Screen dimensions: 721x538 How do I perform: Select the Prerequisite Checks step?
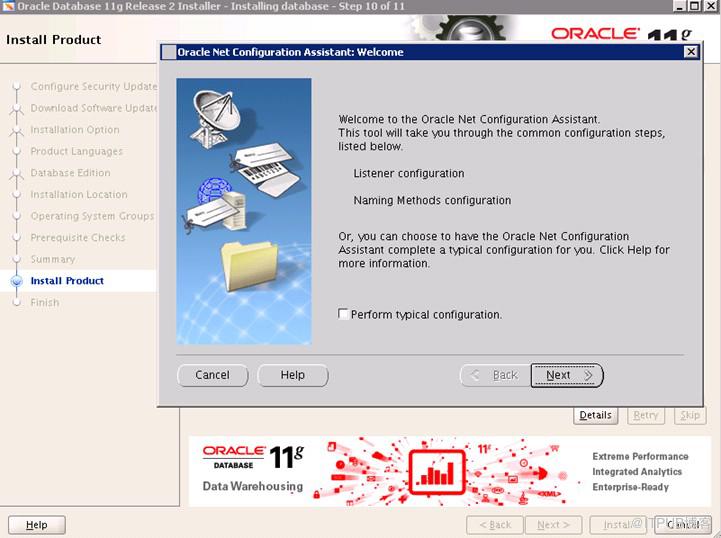[x=78, y=238]
